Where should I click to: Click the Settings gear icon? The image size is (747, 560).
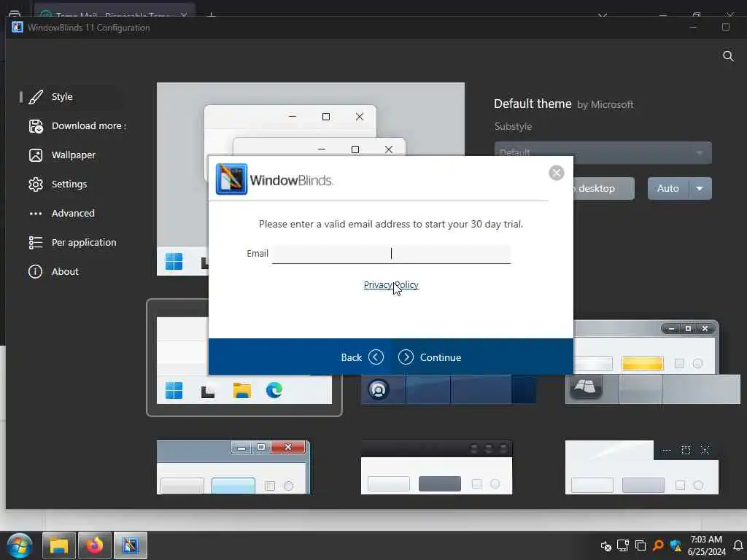[x=36, y=184]
